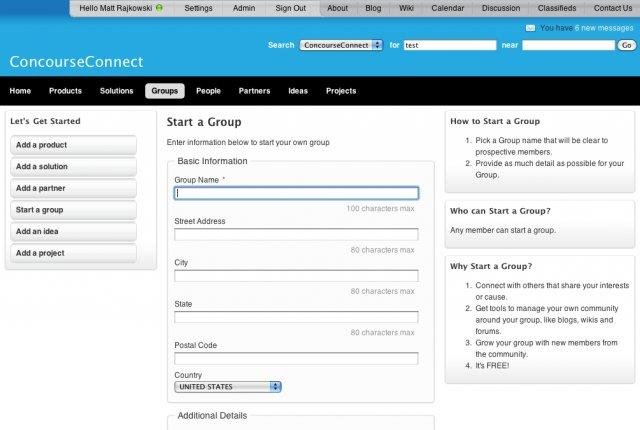Screen dimensions: 640x430
Task: Switch to the Products tab
Action: click(x=65, y=91)
